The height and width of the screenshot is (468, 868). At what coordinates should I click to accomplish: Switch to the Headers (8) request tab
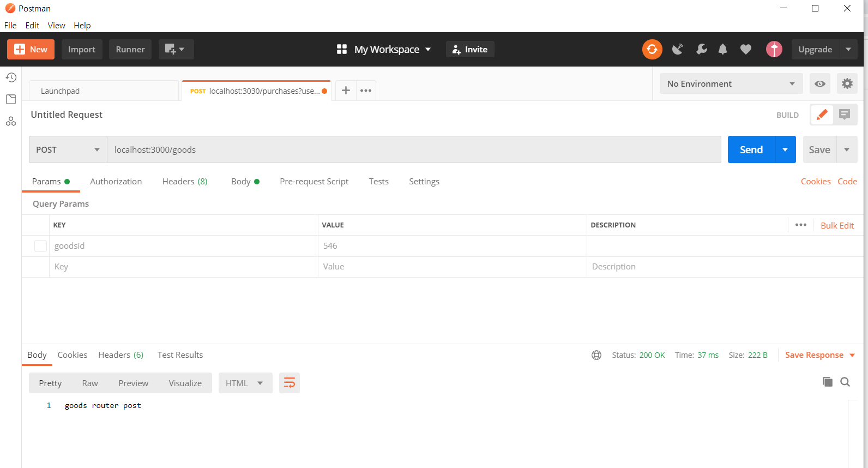185,181
